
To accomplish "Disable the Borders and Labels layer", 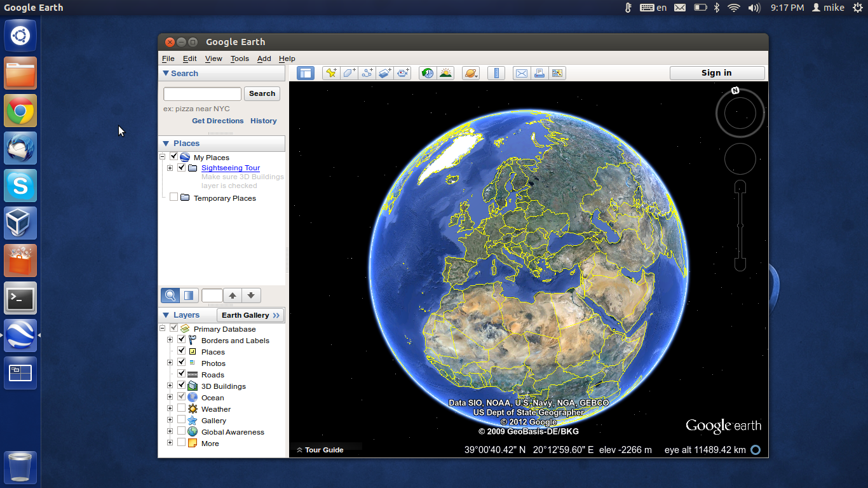I will point(182,339).
